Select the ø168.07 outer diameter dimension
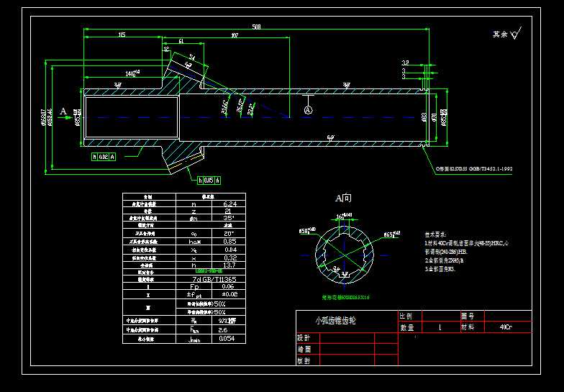The image size is (564, 392). pyautogui.click(x=44, y=117)
